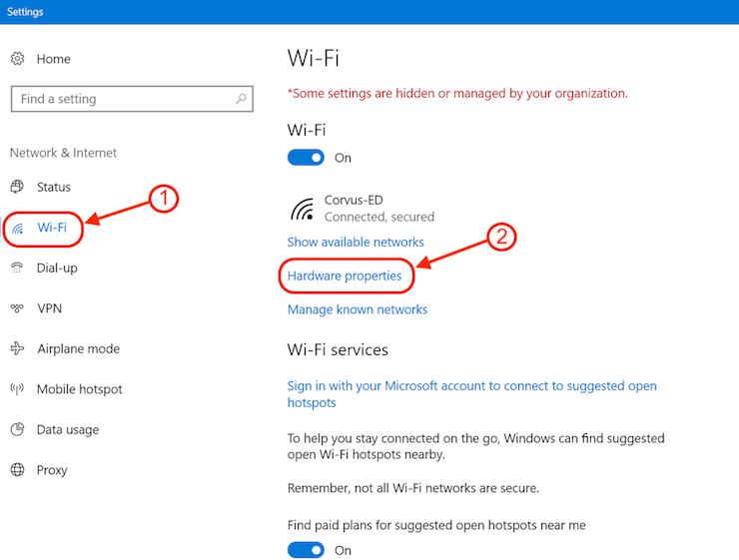Viewport: 739px width, 560px height.
Task: Click the search magnifier icon
Action: [241, 99]
